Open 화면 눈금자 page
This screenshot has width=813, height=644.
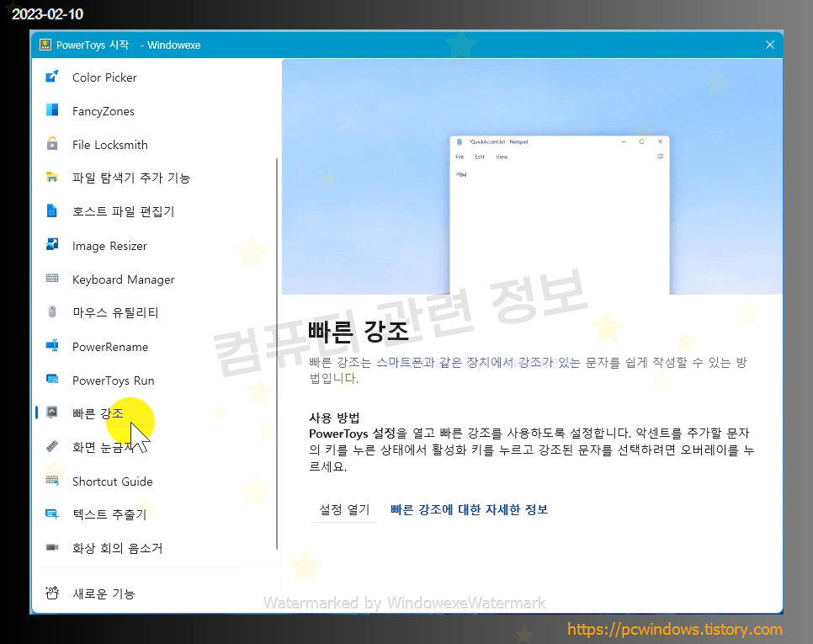155,447
